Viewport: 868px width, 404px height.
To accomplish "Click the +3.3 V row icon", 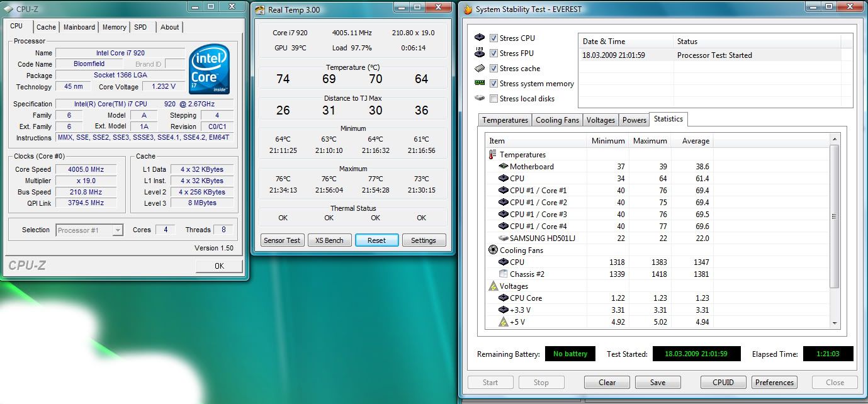I will pos(504,310).
